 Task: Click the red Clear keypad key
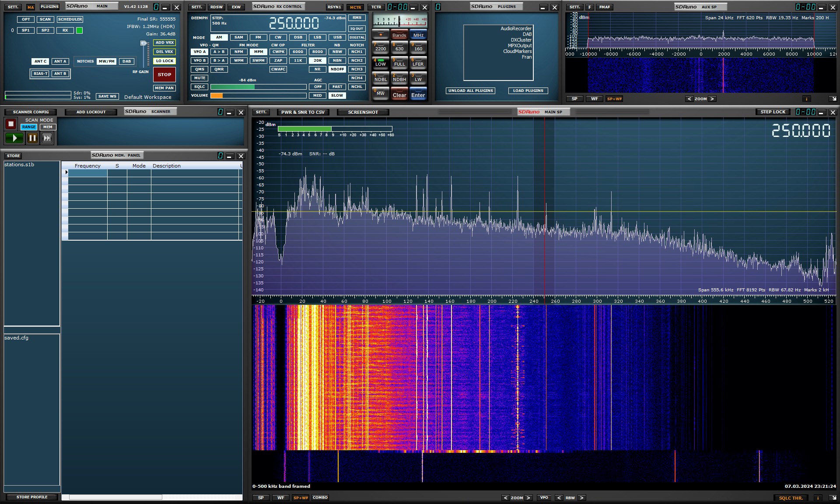(x=399, y=94)
